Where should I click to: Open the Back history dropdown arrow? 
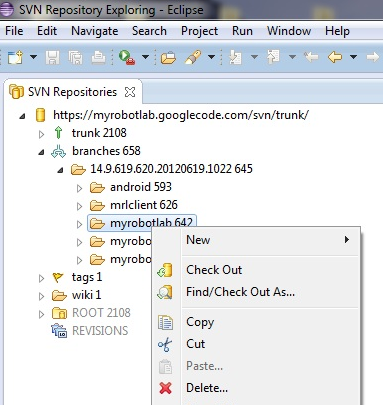point(353,57)
